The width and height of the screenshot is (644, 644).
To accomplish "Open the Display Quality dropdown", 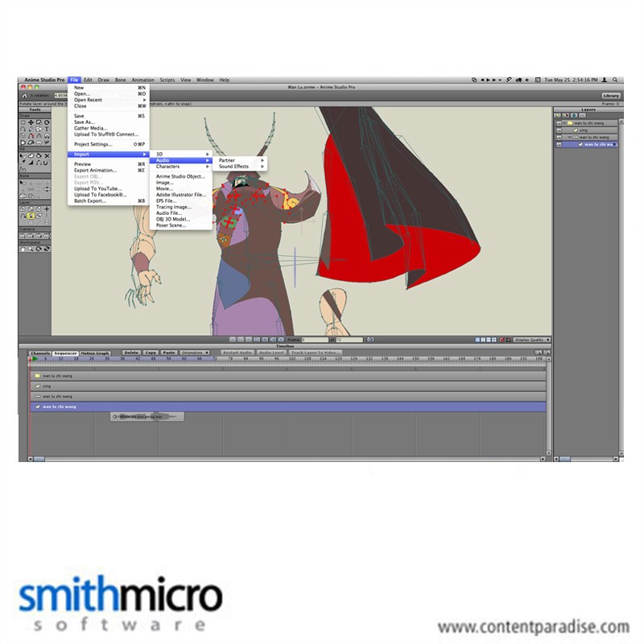I will [x=532, y=340].
